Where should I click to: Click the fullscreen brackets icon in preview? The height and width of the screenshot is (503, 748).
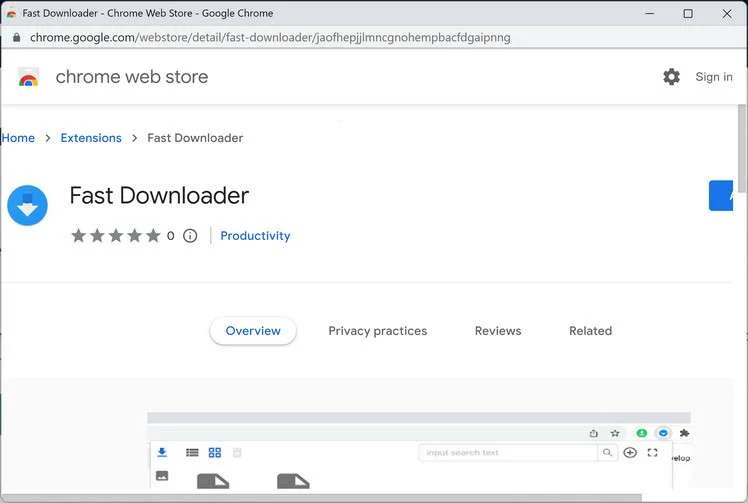(653, 452)
